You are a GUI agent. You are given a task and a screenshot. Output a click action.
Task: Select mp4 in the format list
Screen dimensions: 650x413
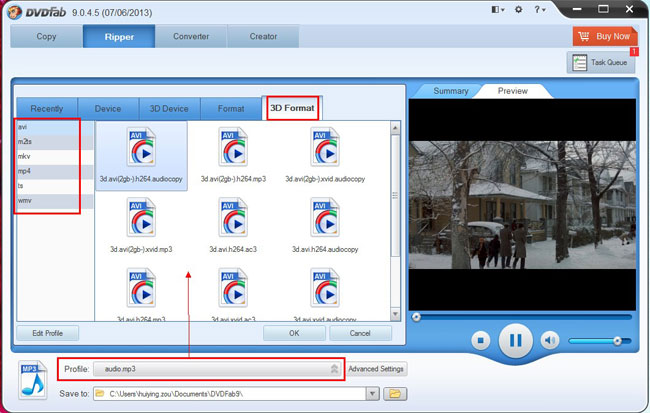(55, 171)
